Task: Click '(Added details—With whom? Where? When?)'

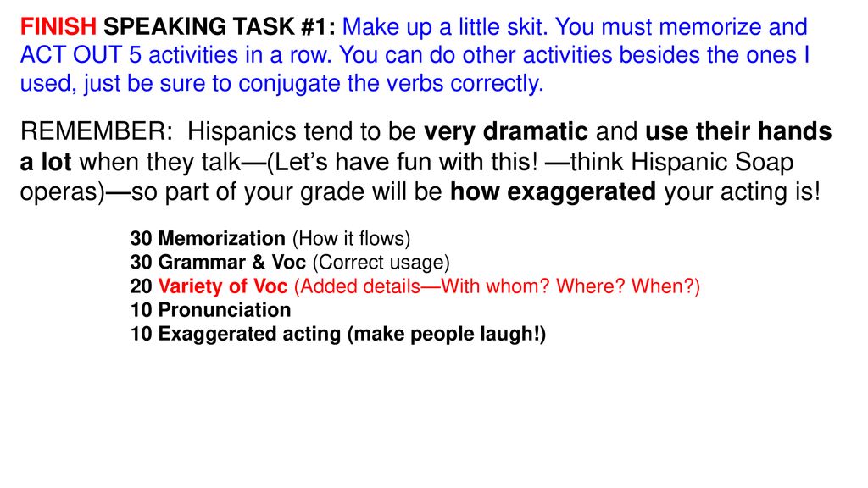Action: 497,286
